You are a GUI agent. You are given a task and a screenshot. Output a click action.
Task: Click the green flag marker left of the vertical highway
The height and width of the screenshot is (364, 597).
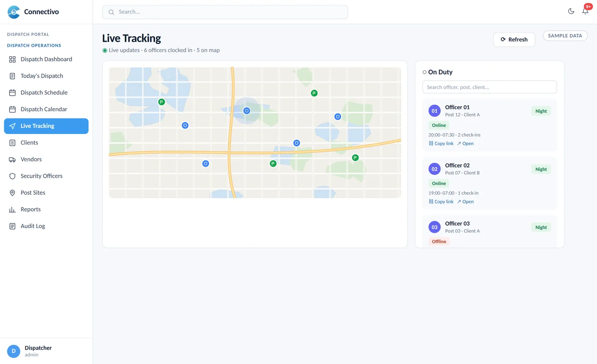(161, 102)
